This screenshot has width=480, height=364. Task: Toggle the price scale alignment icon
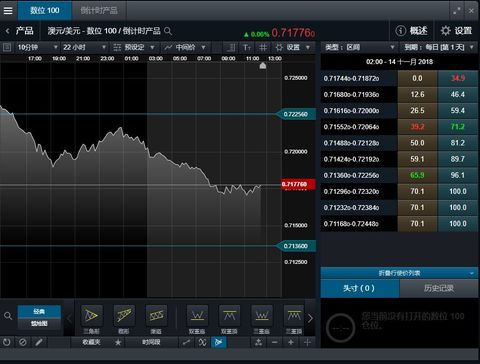coord(231,47)
